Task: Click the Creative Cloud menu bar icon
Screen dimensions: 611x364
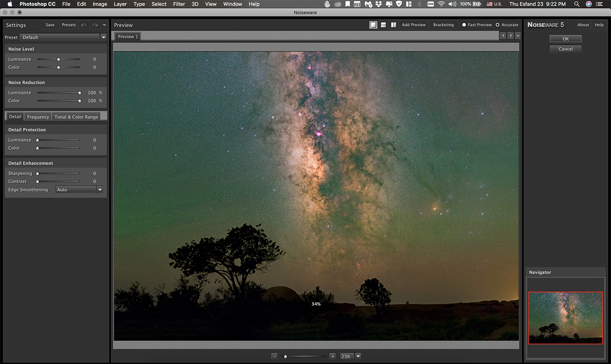Action: coord(337,4)
